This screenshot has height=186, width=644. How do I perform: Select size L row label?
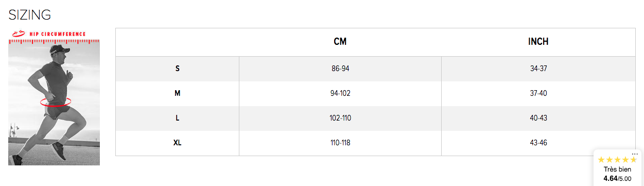point(178,118)
